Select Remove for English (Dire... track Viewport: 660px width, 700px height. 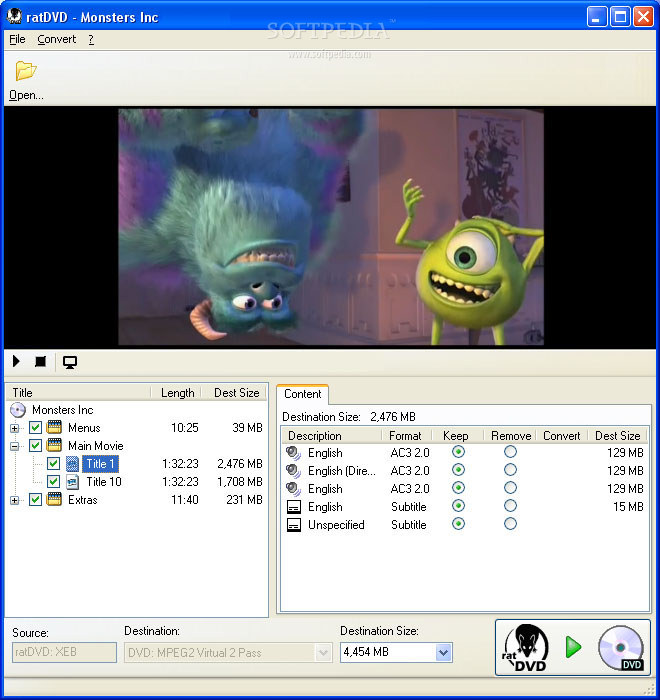coord(510,470)
